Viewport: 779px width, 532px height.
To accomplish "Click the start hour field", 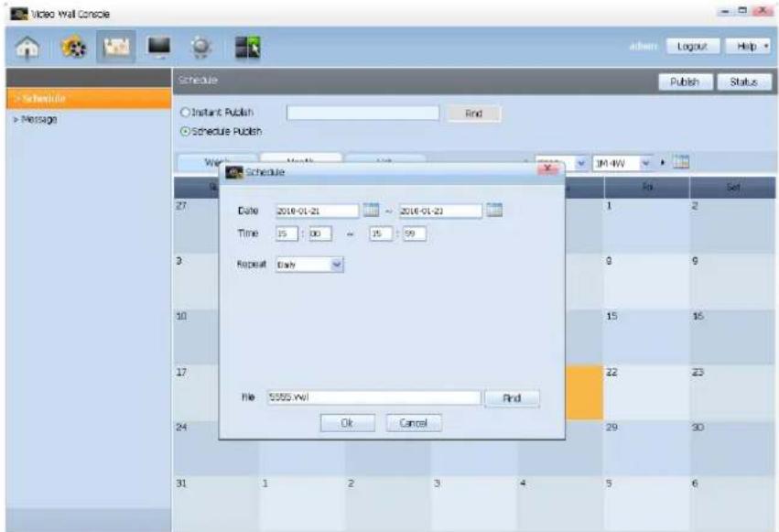I will click(287, 233).
